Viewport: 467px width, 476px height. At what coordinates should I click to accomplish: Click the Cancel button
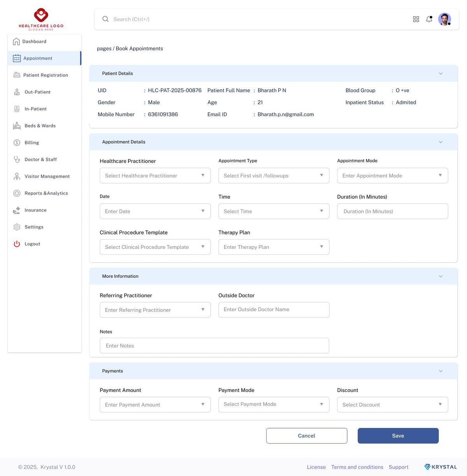pos(307,436)
